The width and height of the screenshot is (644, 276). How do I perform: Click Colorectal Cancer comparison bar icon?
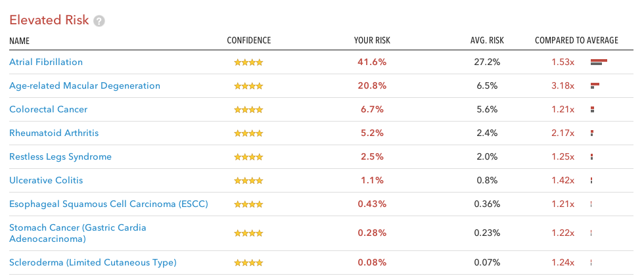click(592, 110)
